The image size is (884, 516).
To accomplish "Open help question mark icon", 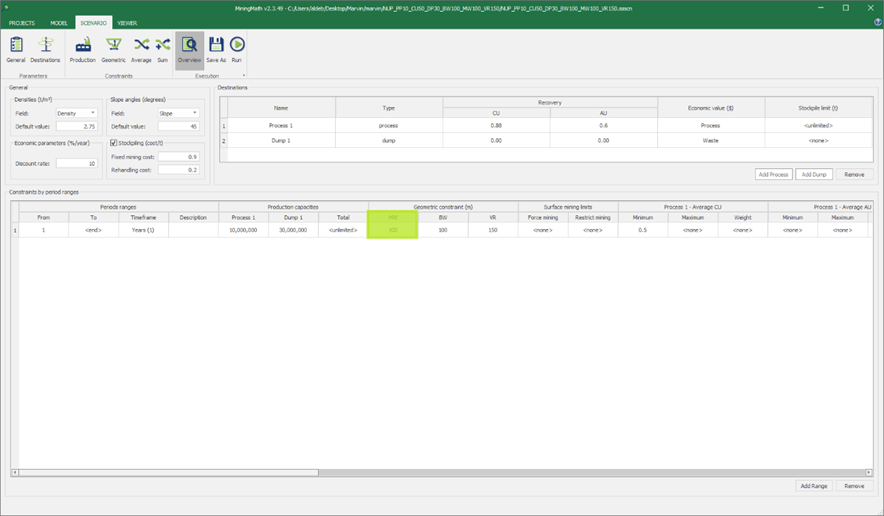I will tap(877, 23).
